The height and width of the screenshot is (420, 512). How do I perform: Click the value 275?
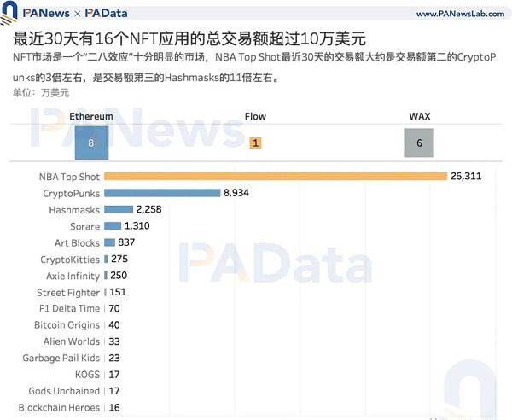(x=119, y=259)
